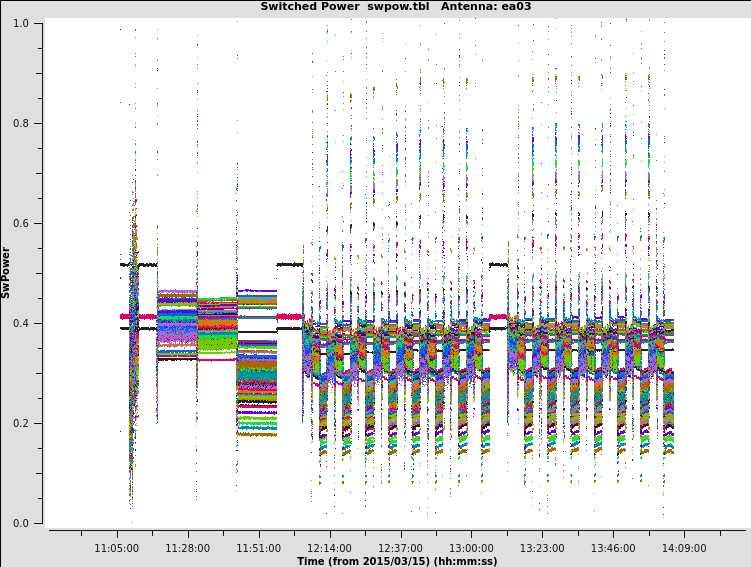Select the 14:09:00 time tick label
751x567 pixels.
click(684, 548)
